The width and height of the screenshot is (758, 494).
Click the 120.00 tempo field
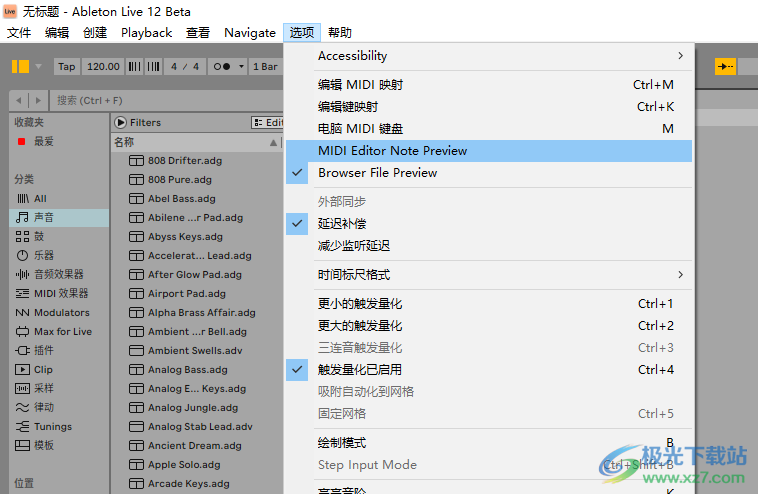click(103, 66)
